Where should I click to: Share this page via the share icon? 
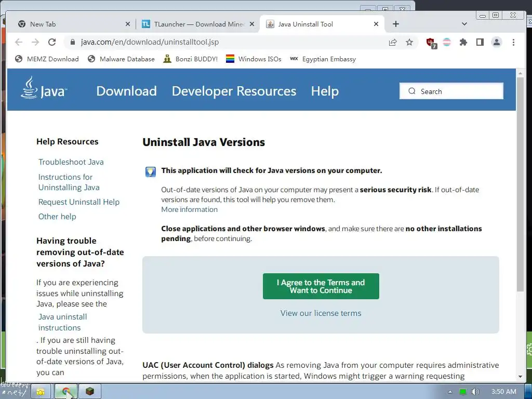pyautogui.click(x=393, y=42)
